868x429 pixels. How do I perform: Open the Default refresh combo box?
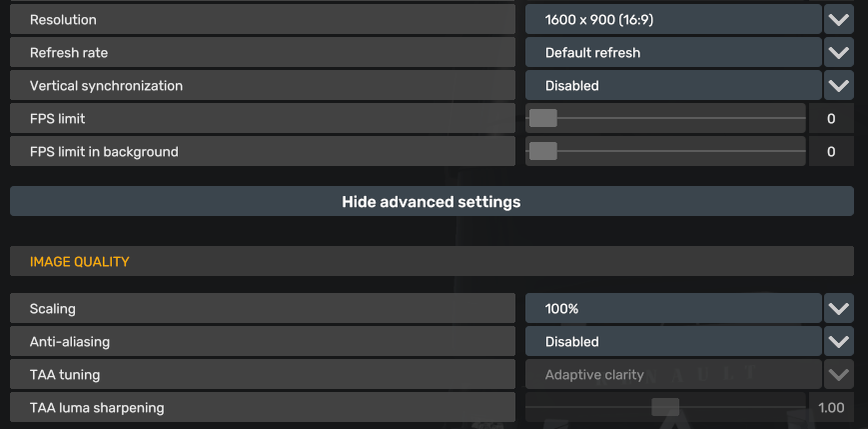click(672, 52)
